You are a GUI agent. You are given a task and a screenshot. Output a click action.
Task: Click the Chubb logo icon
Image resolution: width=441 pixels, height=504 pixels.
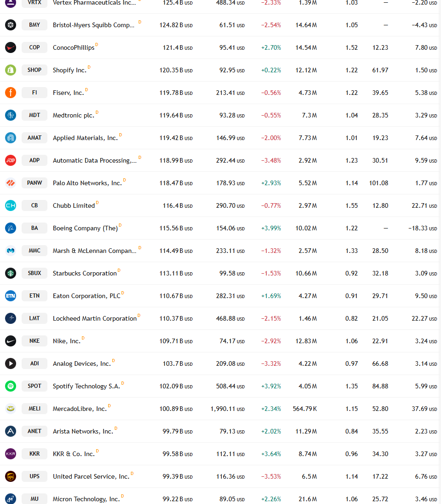point(11,205)
